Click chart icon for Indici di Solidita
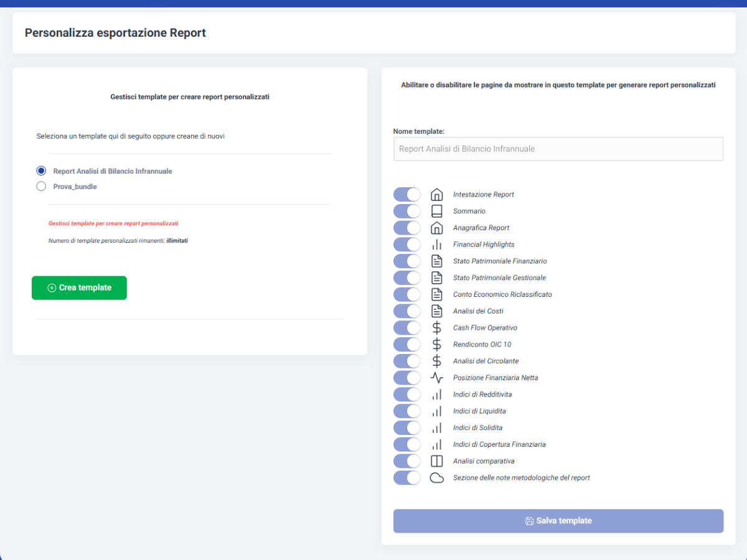Image resolution: width=747 pixels, height=560 pixels. point(437,428)
